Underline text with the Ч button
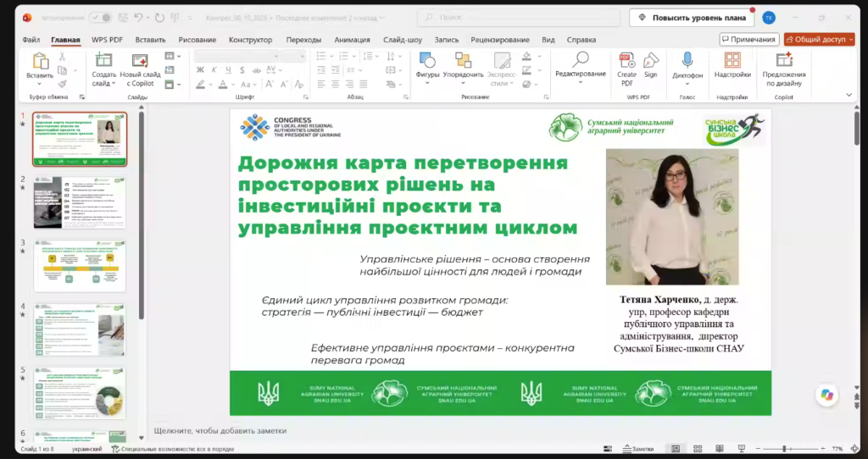Viewport: 868px width, 459px height. click(x=228, y=70)
